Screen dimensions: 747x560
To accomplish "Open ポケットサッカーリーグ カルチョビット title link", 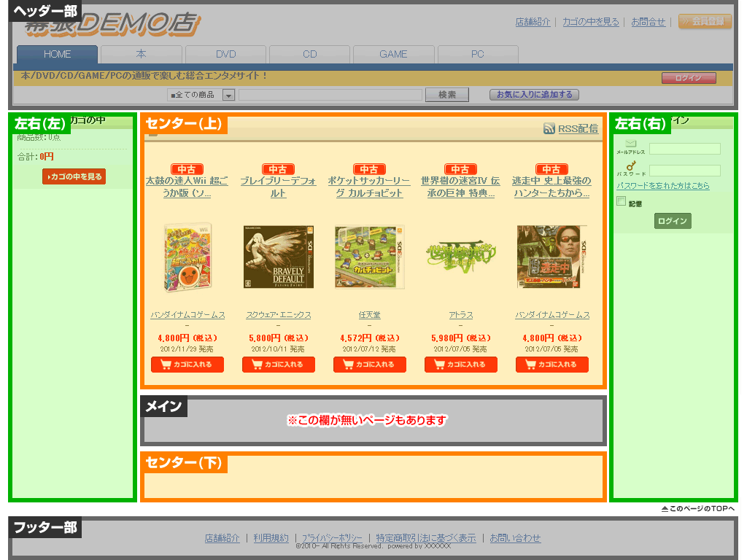I will (369, 187).
